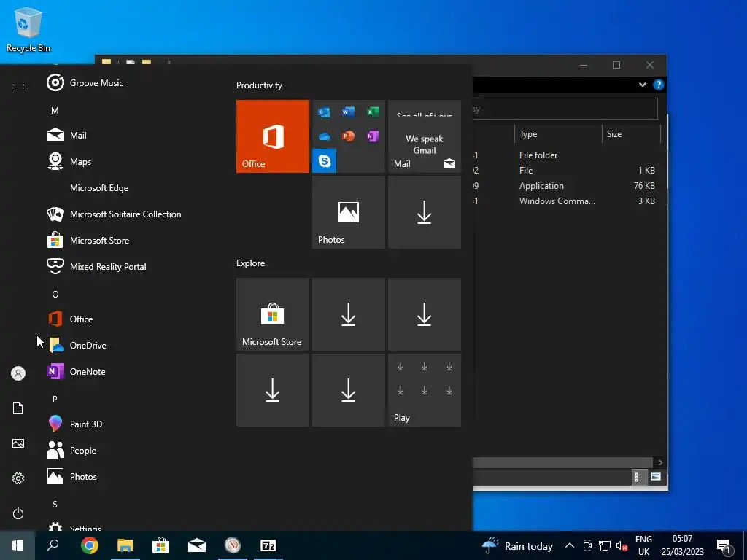Open the clock showing 05:07
The width and height of the screenshot is (747, 560).
click(682, 545)
